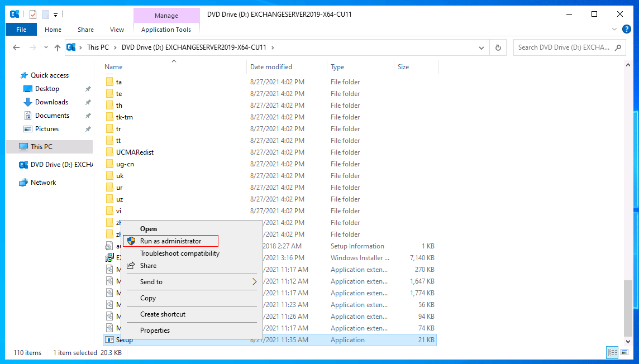Switch to Large icons view layout

[624, 353]
